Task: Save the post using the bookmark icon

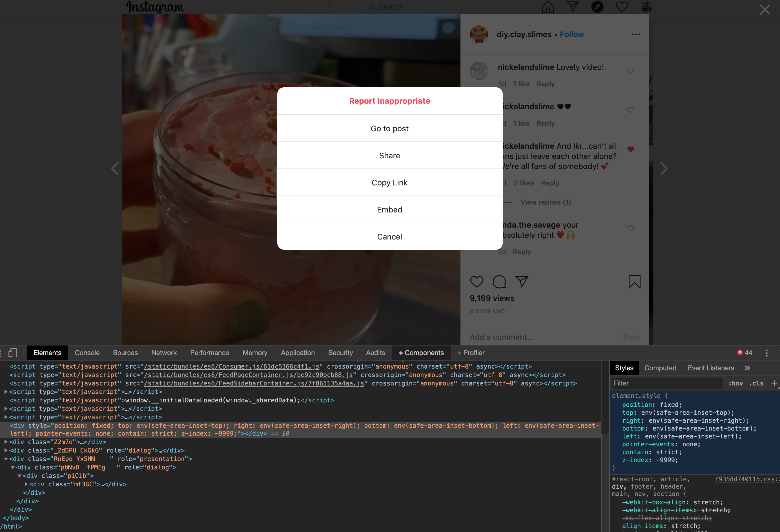Action: pyautogui.click(x=634, y=281)
